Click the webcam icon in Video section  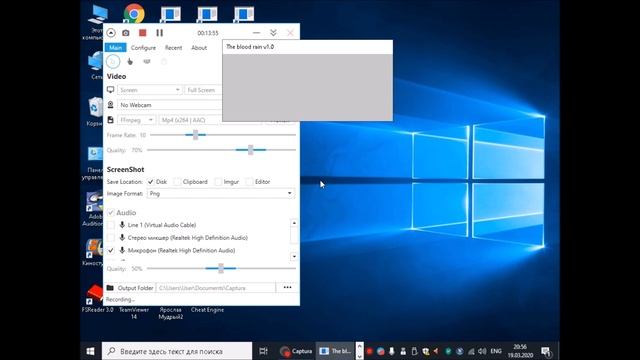click(111, 105)
